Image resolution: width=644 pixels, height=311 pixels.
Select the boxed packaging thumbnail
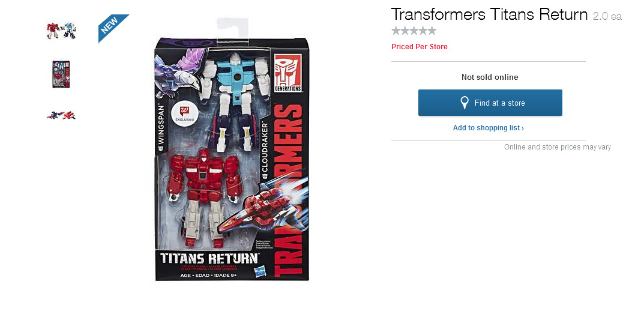tap(61, 74)
